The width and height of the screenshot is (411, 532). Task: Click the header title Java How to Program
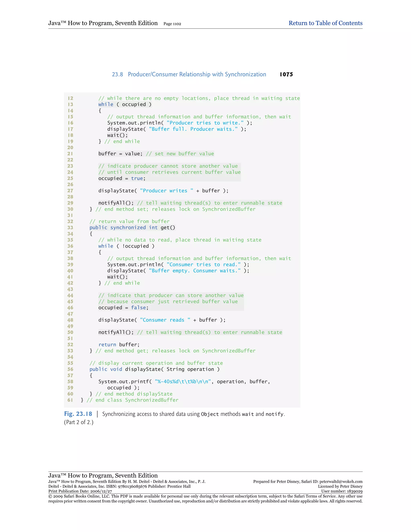tap(103, 23)
